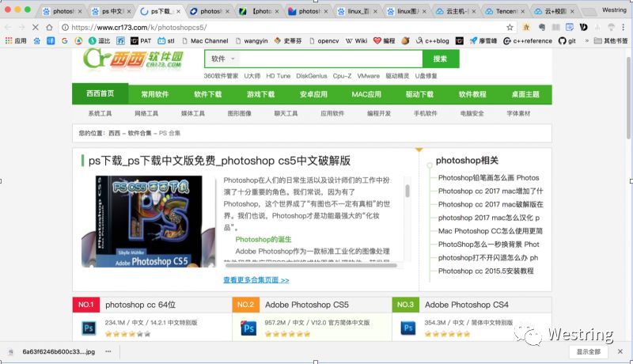Open the opencv bookmark
The width and height of the screenshot is (633, 364).
tap(324, 41)
